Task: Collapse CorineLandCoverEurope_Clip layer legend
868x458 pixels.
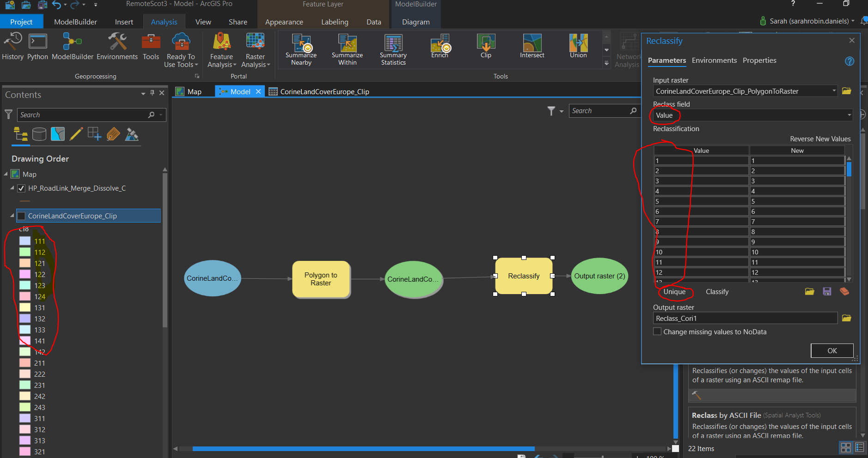Action: [12, 216]
